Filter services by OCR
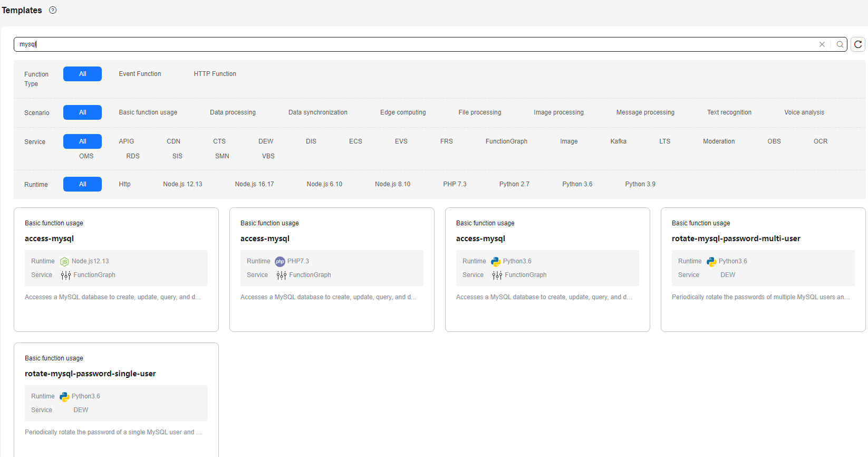 (x=821, y=141)
